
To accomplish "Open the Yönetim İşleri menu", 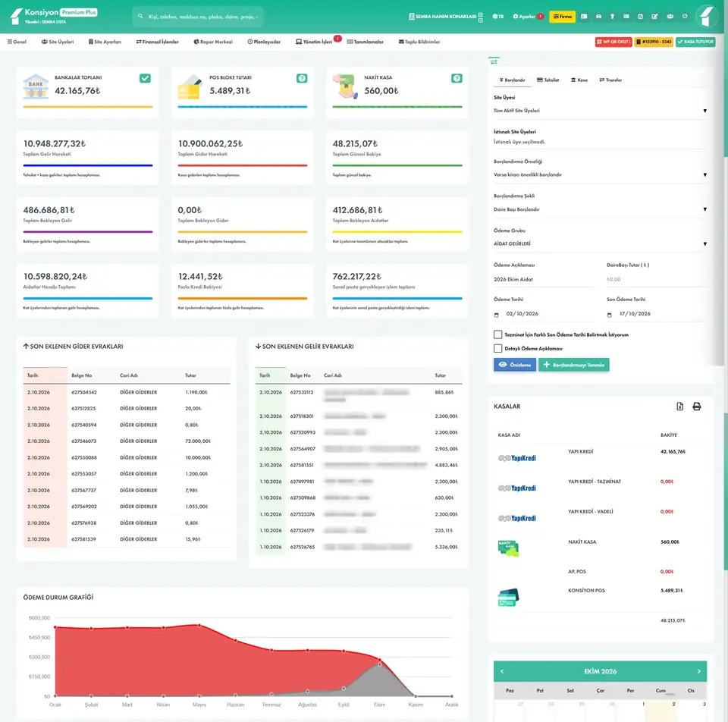I will pyautogui.click(x=314, y=42).
